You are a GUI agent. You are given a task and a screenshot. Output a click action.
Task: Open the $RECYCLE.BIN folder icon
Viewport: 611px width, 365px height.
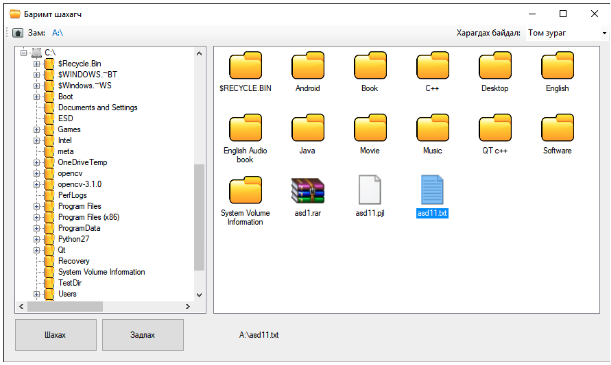pos(245,65)
